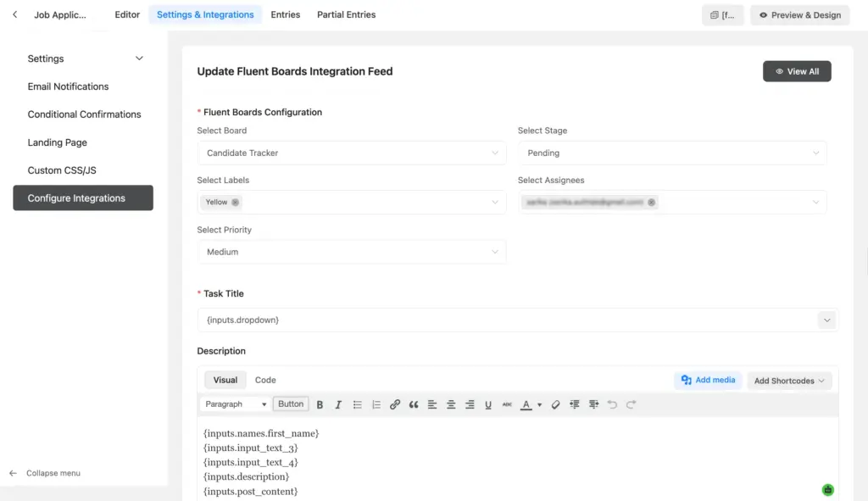Apply strikethrough formatting
This screenshot has width=868, height=501.
507,404
